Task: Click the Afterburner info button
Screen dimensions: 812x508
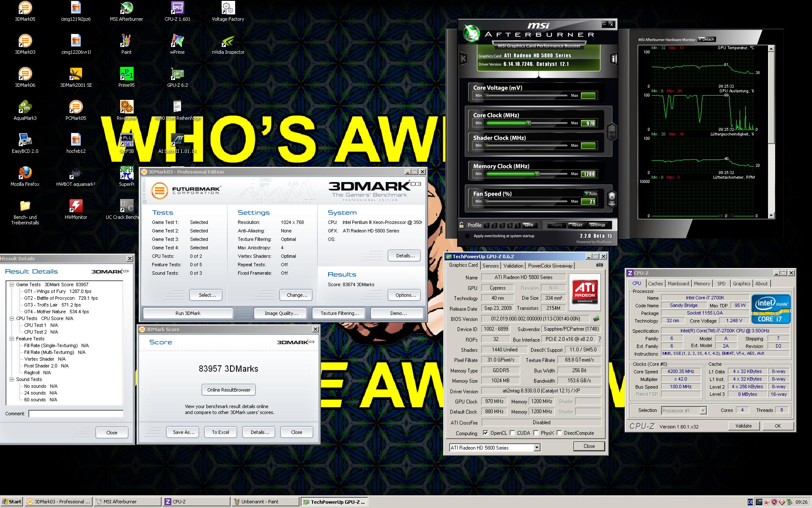Action: [613, 58]
